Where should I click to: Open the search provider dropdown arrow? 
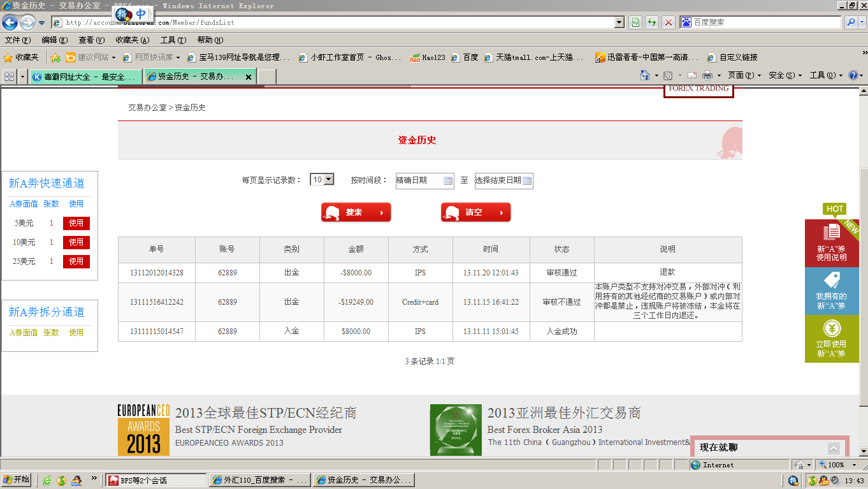[x=862, y=22]
